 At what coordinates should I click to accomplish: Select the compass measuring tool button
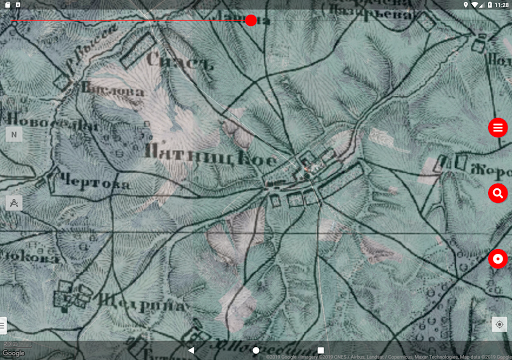click(14, 203)
